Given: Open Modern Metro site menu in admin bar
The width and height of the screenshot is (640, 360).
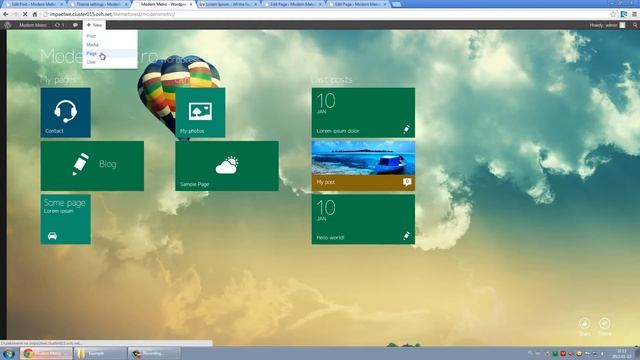Looking at the screenshot, I should (x=33, y=25).
